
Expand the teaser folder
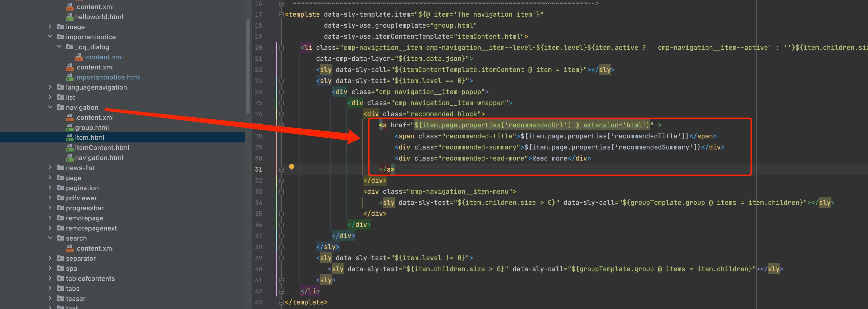[x=50, y=299]
